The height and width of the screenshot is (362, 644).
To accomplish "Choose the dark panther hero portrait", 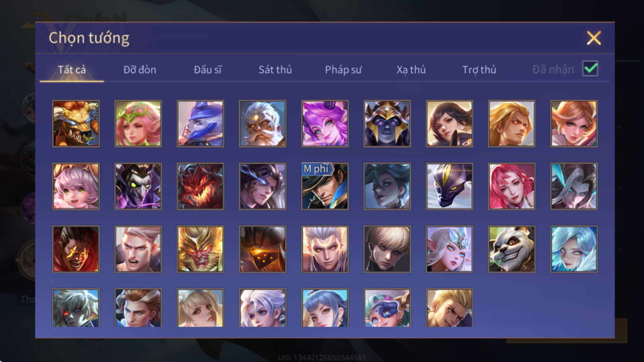I will [x=449, y=186].
